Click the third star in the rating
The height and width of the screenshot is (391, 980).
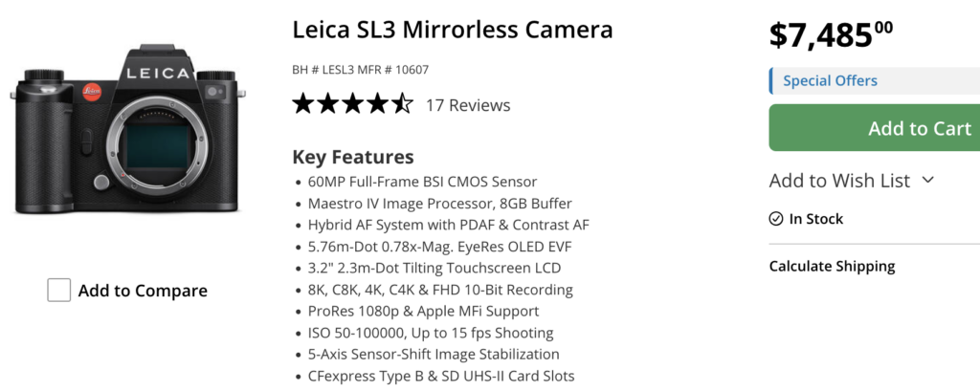pyautogui.click(x=353, y=104)
